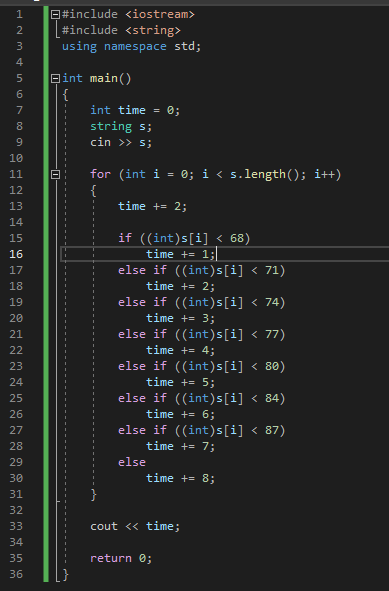This screenshot has height=591, width=389.
Task: Click the condition value 71 on line 17
Action: pyautogui.click(x=272, y=270)
